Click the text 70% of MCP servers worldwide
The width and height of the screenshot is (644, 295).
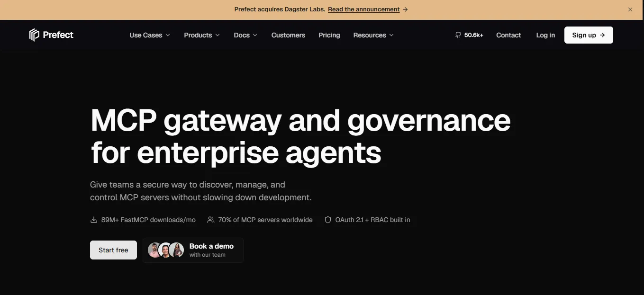point(265,220)
